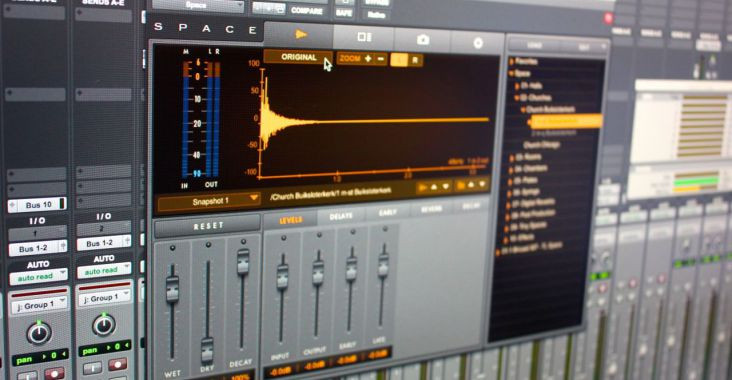This screenshot has height=380, width=732.
Task: Click the RESET button
Action: 208,226
